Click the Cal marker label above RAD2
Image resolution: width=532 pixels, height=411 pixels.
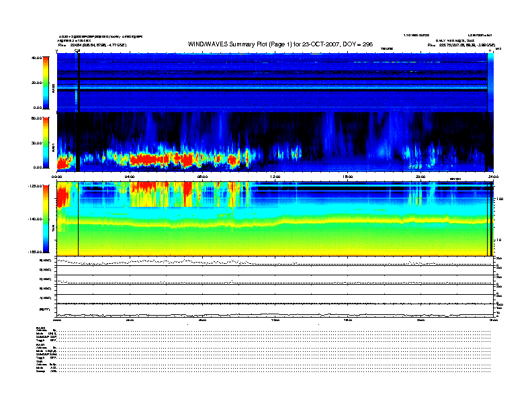pyautogui.click(x=77, y=50)
